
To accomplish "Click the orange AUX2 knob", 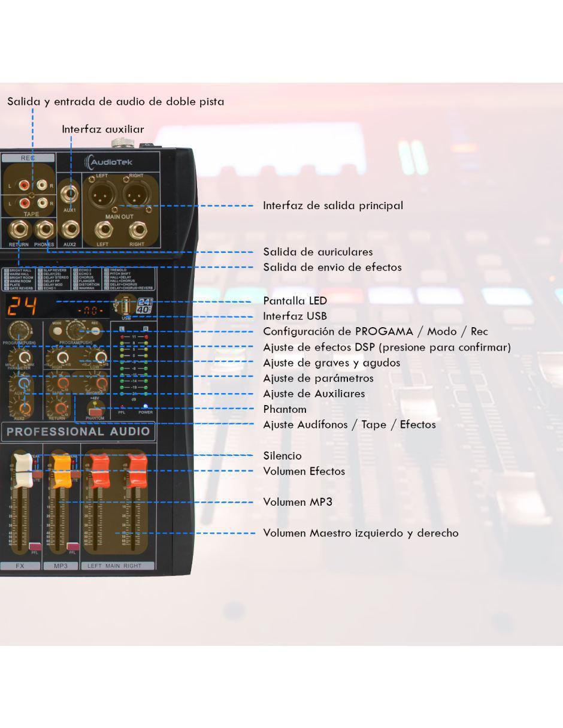I will [x=24, y=408].
